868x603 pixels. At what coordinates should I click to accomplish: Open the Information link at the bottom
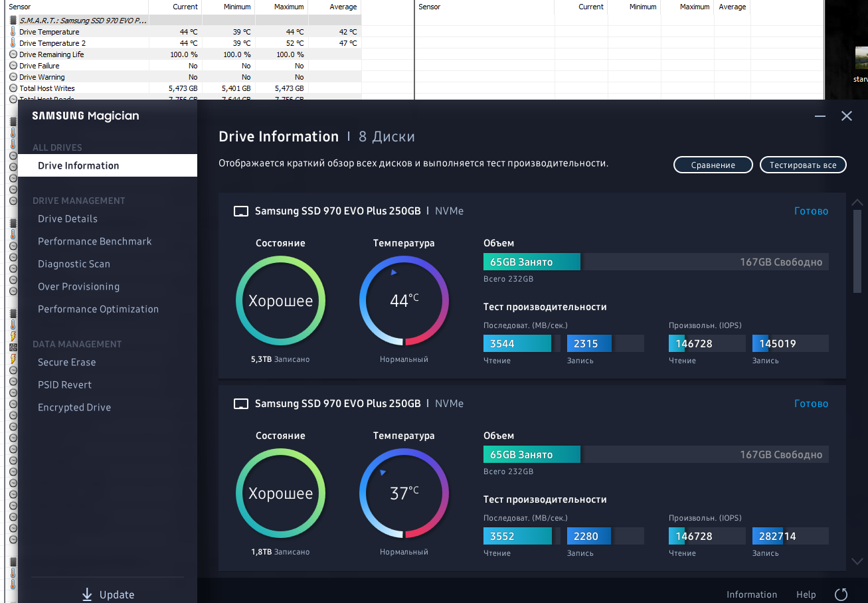pyautogui.click(x=752, y=594)
